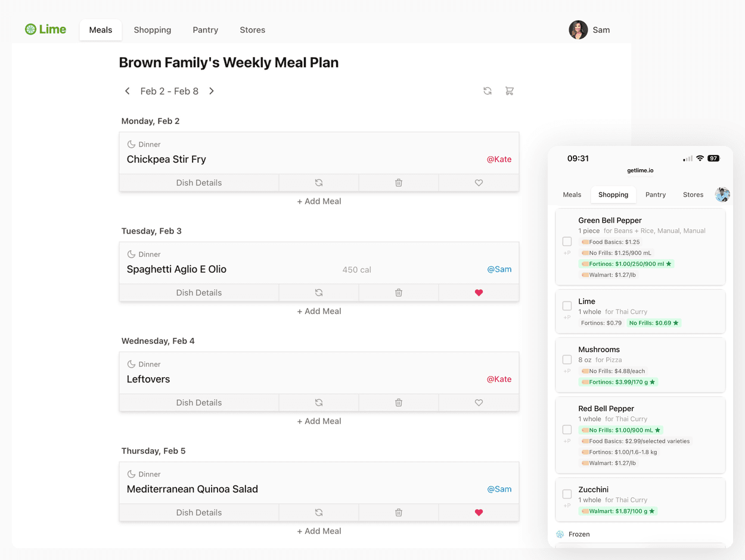This screenshot has width=745, height=560.
Task: Expand Dish Details for Mediterranean Quinoa Salad
Action: click(x=199, y=512)
